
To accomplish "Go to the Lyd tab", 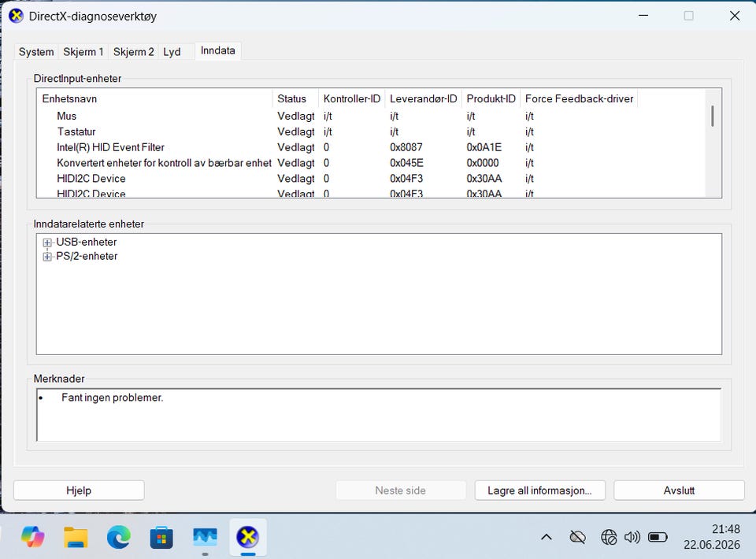I will point(172,51).
